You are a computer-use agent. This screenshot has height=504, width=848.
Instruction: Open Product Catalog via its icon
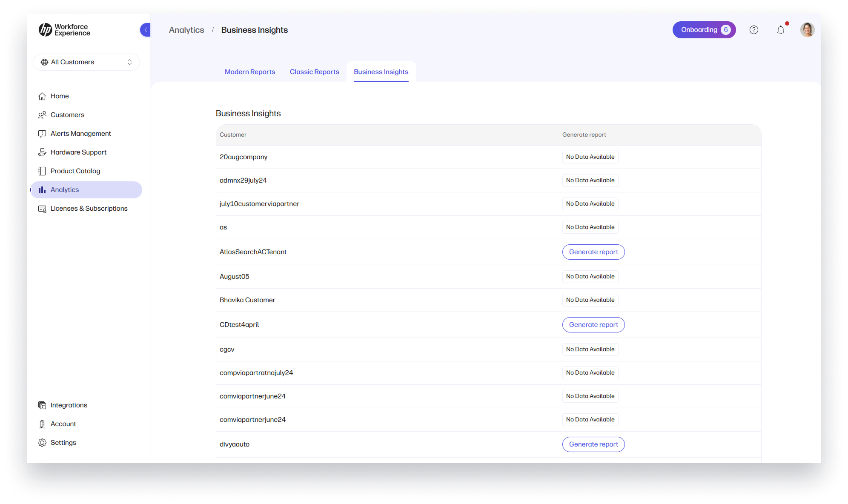(43, 171)
